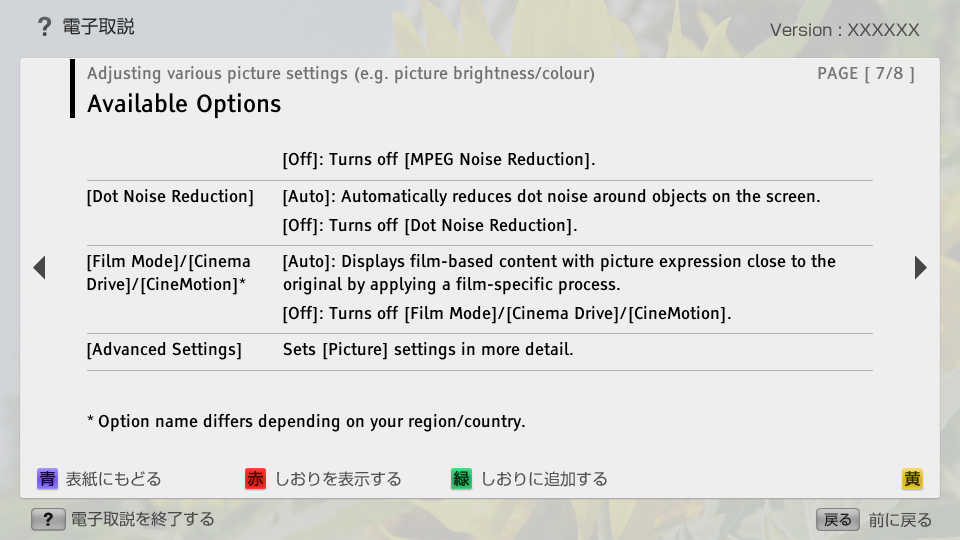This screenshot has height=540, width=960.
Task: Go to the next page with right arrow
Action: [920, 268]
